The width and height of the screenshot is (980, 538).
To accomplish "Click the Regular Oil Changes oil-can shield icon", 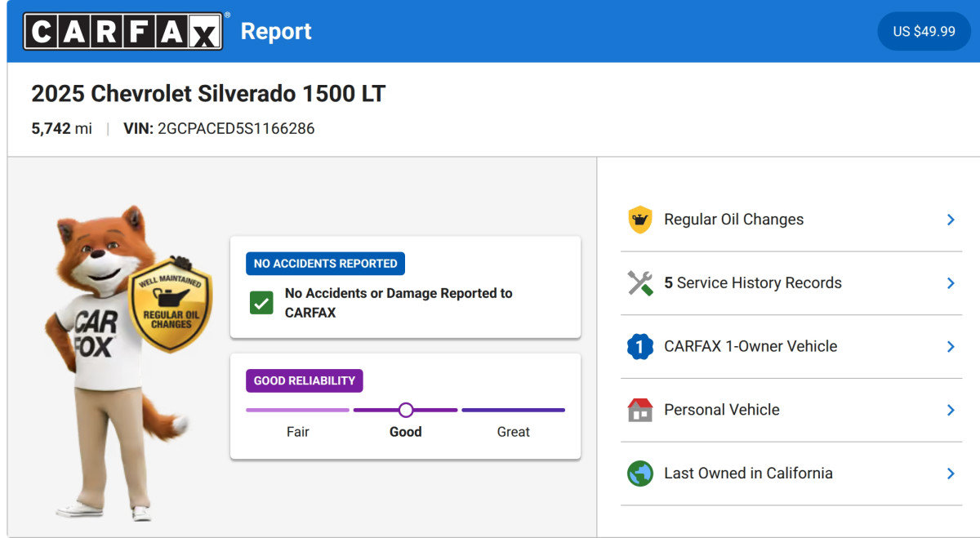I will [640, 220].
